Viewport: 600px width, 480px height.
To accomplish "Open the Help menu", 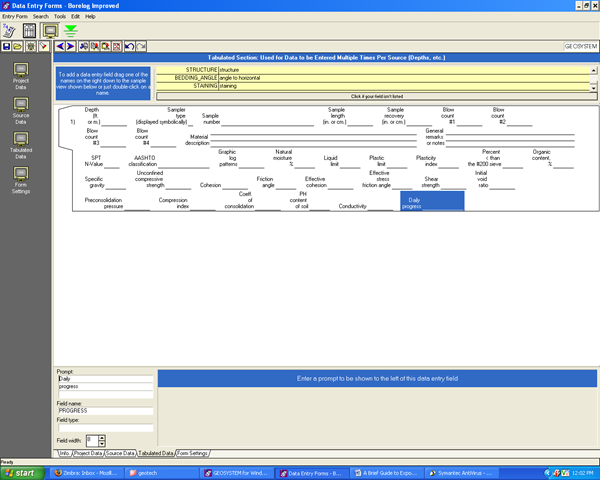I will click(x=90, y=16).
